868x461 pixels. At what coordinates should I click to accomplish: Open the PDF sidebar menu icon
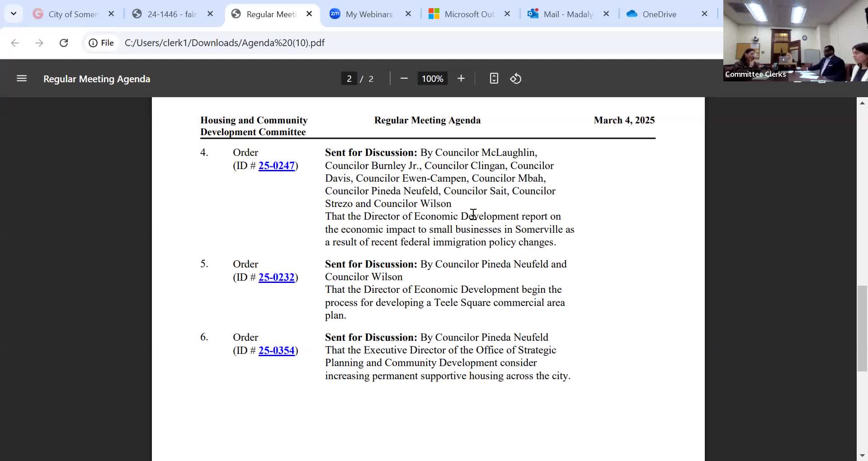pyautogui.click(x=22, y=79)
